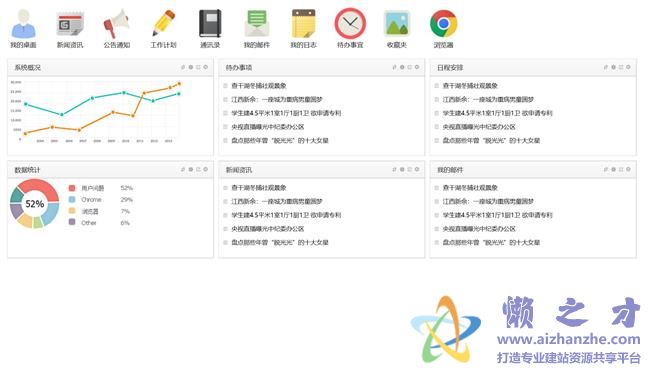Open 学生建4.5平米 item in 待办事项 panel
The image size is (650, 368).
click(x=286, y=113)
